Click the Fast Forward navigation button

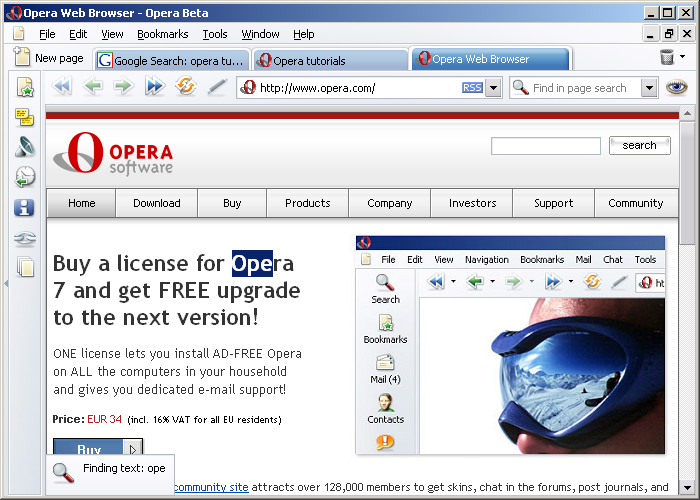coord(154,87)
